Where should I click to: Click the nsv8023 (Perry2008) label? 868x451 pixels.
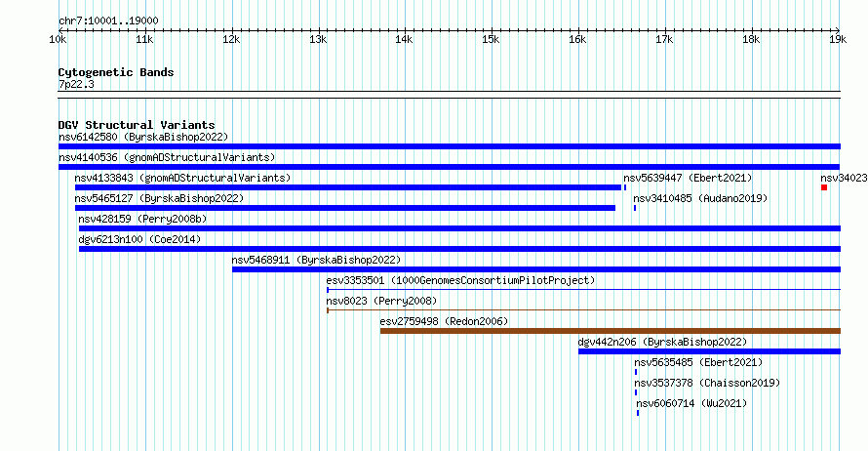point(381,301)
